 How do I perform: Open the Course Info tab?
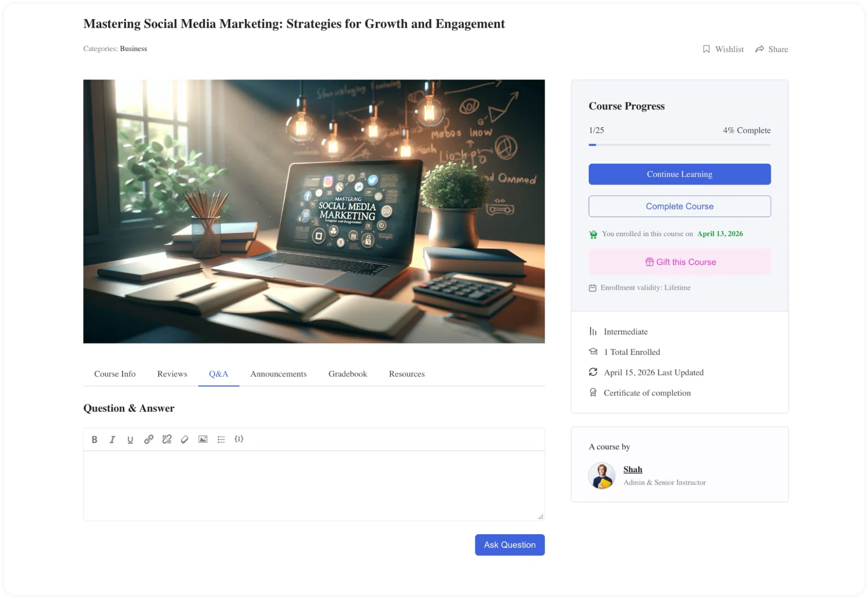[x=115, y=374]
